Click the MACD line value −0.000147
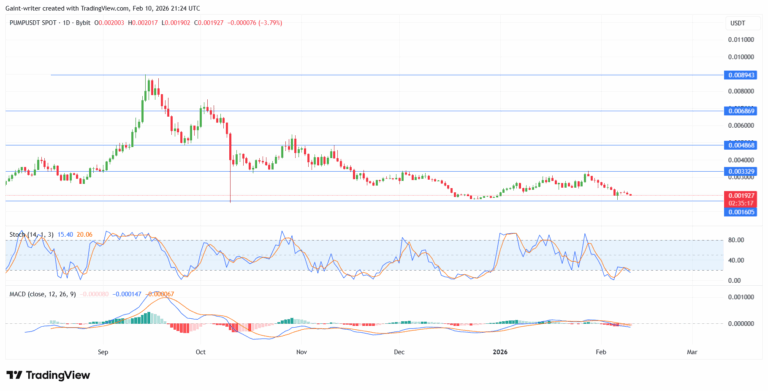Image resolution: width=768 pixels, height=391 pixels. tap(127, 294)
